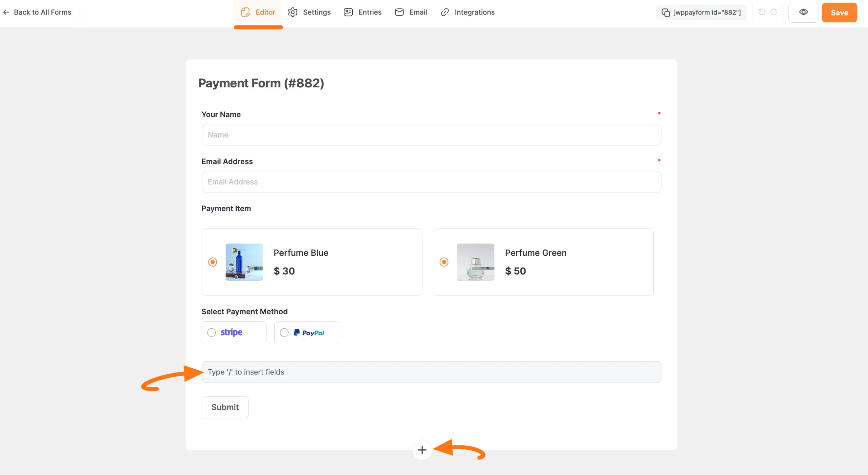Screen dimensions: 868x475
Task: Redo the last change
Action: (x=775, y=12)
